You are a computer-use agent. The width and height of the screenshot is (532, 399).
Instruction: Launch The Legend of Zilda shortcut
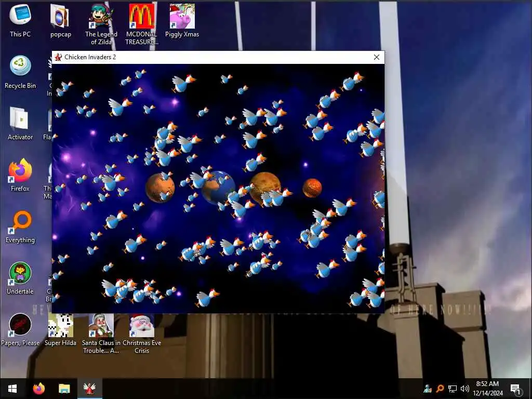(101, 24)
